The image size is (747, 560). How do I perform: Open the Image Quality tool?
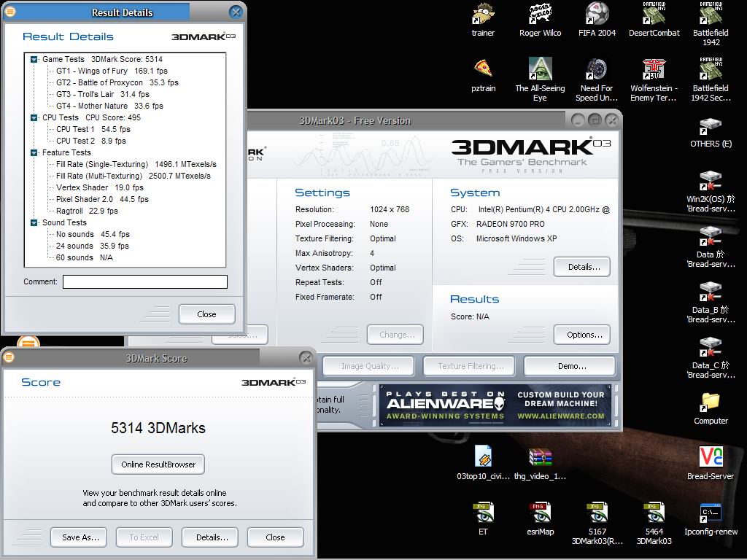(x=368, y=366)
